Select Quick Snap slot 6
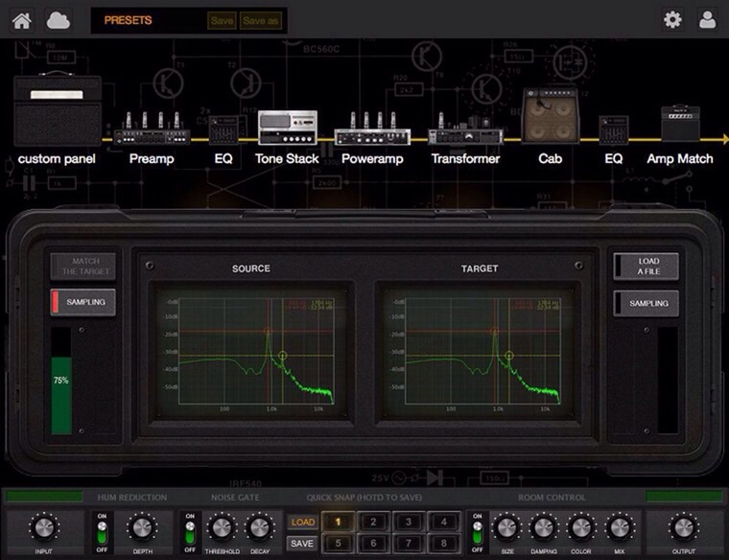This screenshot has height=560, width=729. 373,544
